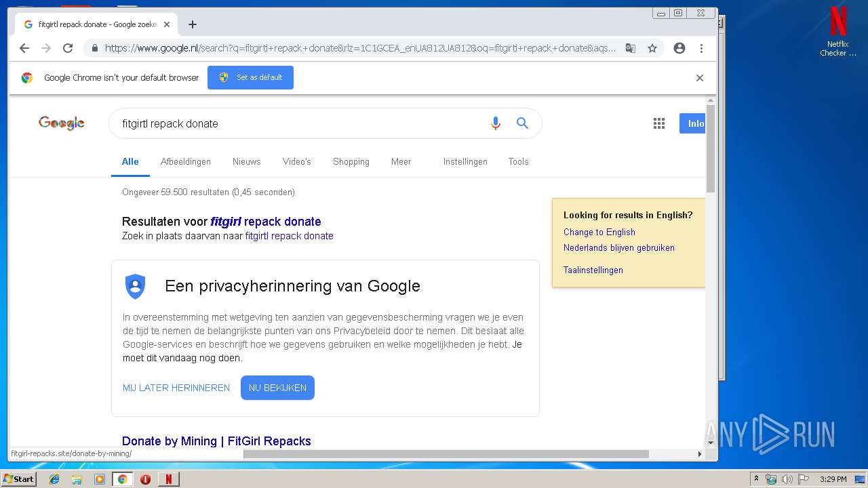Image resolution: width=868 pixels, height=488 pixels.
Task: Click the 3:29 PM system clock
Action: (x=833, y=479)
